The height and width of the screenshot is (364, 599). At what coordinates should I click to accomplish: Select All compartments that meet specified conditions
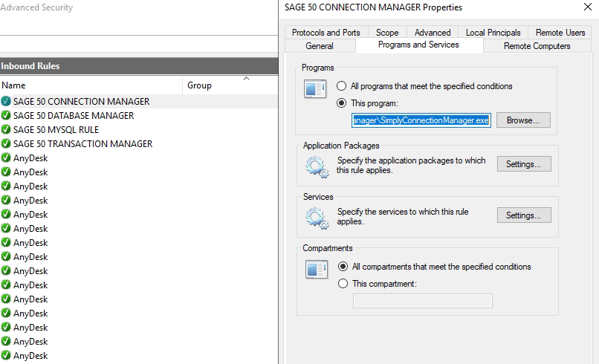click(434, 267)
